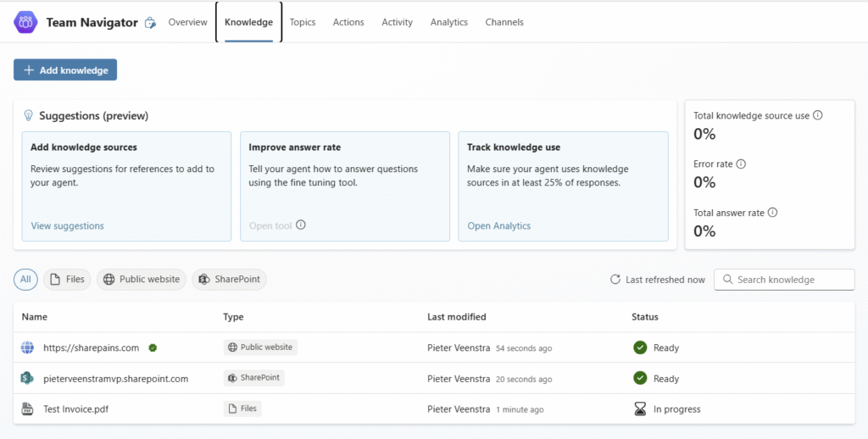Click the Team Navigator agent logo icon
Image resolution: width=868 pixels, height=439 pixels.
[x=25, y=22]
